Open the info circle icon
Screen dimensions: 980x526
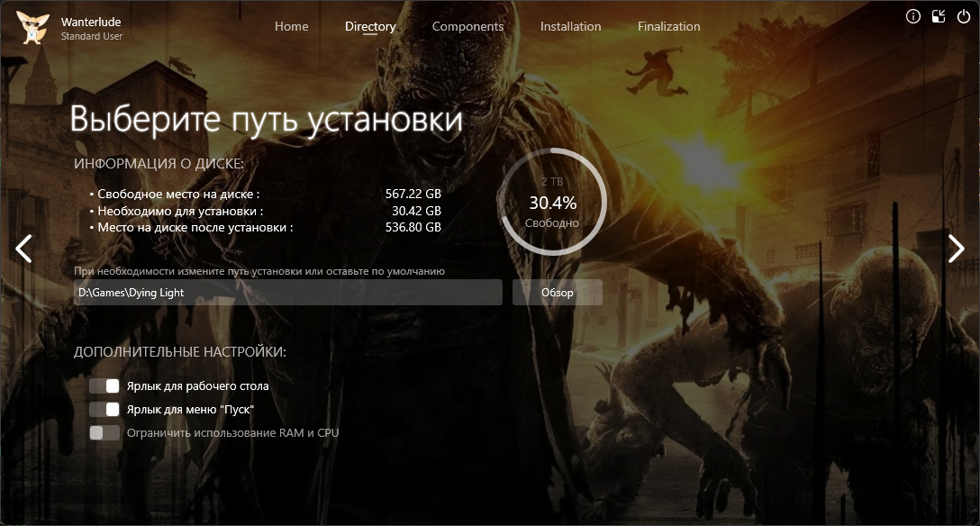click(x=913, y=17)
